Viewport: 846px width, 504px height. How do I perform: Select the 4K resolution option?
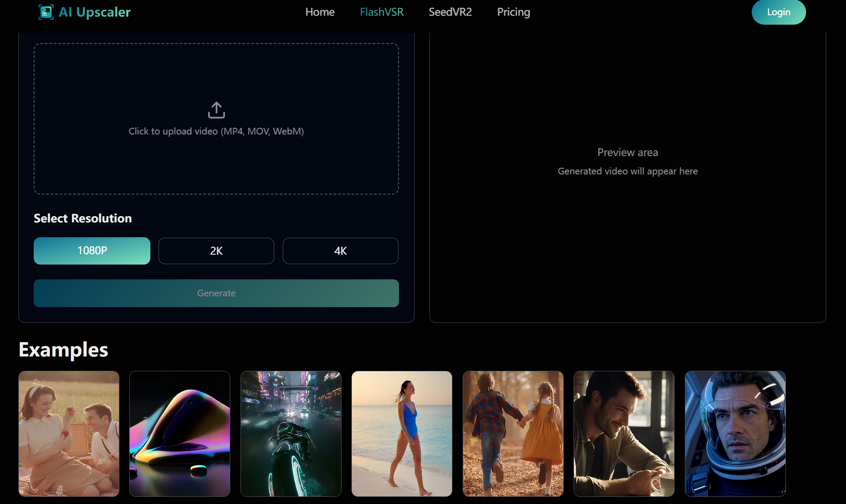tap(340, 251)
